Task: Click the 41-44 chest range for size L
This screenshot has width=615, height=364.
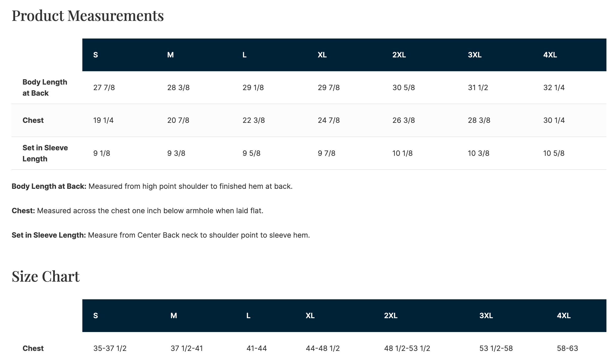Action: point(256,348)
